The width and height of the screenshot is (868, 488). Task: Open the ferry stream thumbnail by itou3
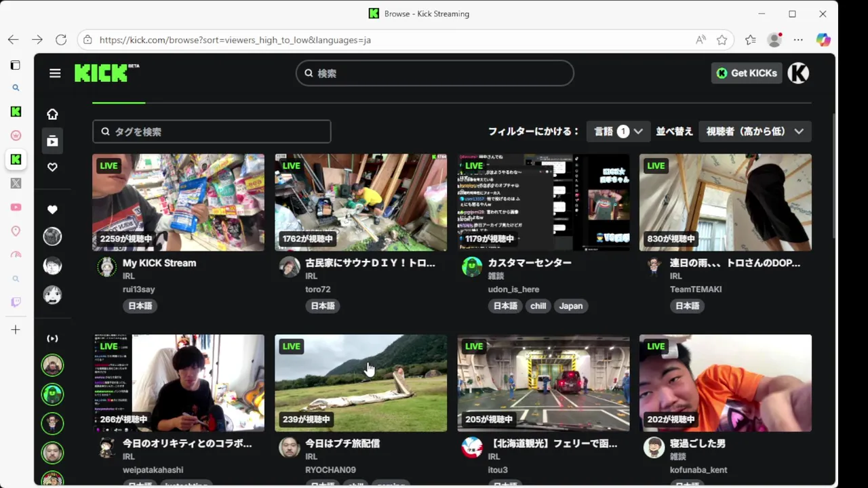point(543,383)
